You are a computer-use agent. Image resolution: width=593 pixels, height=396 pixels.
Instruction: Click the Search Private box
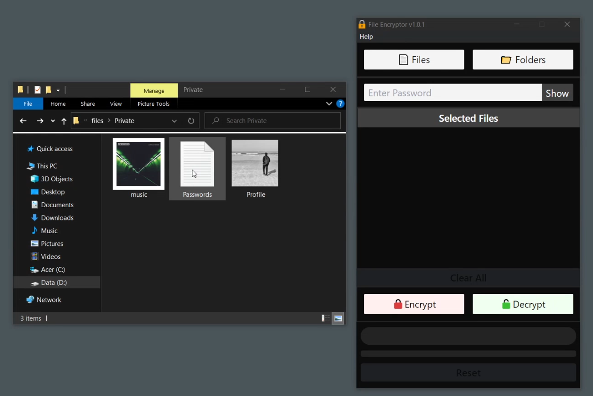tap(273, 121)
